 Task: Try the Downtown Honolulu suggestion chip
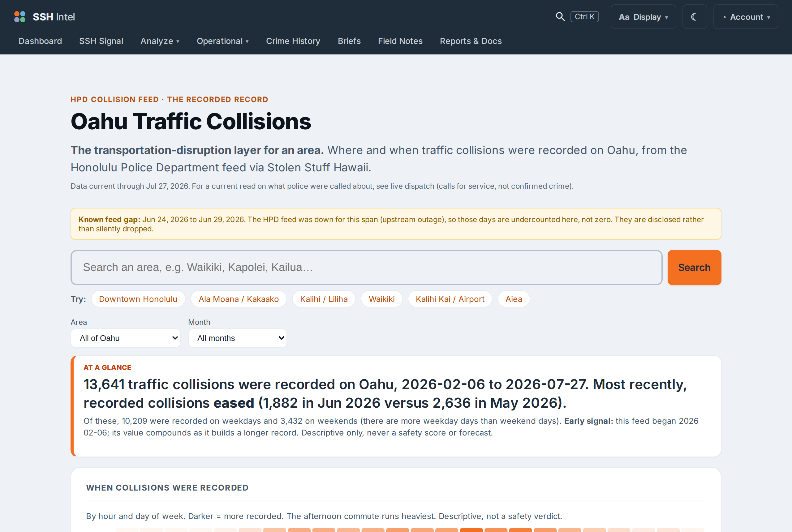(138, 299)
